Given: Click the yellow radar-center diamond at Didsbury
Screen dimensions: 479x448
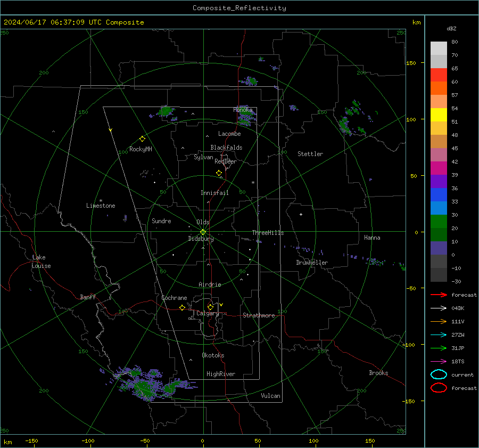Looking at the screenshot, I should pyautogui.click(x=203, y=232).
